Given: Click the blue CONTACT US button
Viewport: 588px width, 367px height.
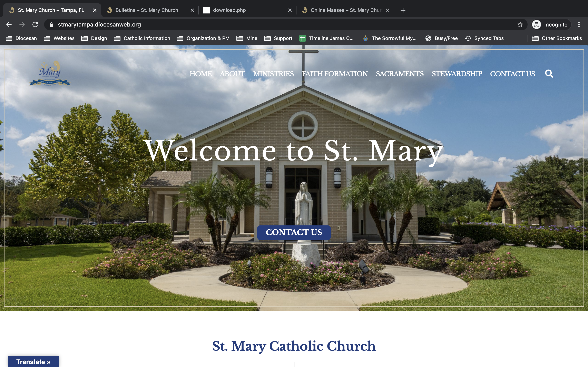Looking at the screenshot, I should tap(294, 232).
